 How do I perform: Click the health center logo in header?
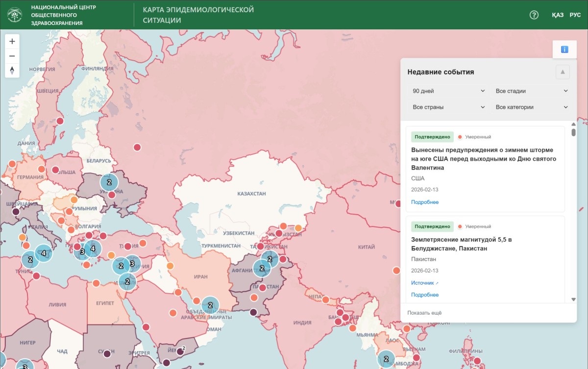(x=15, y=15)
